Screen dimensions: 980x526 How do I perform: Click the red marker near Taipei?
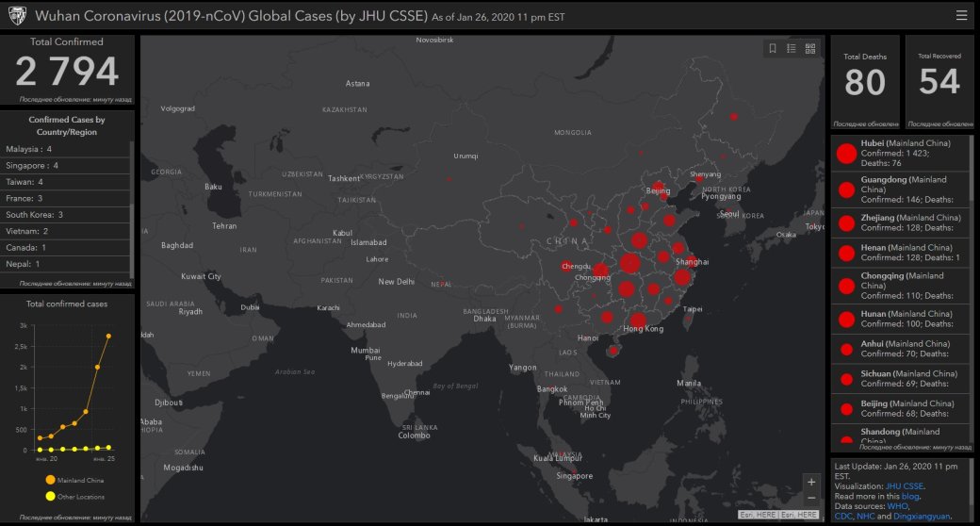tap(689, 318)
